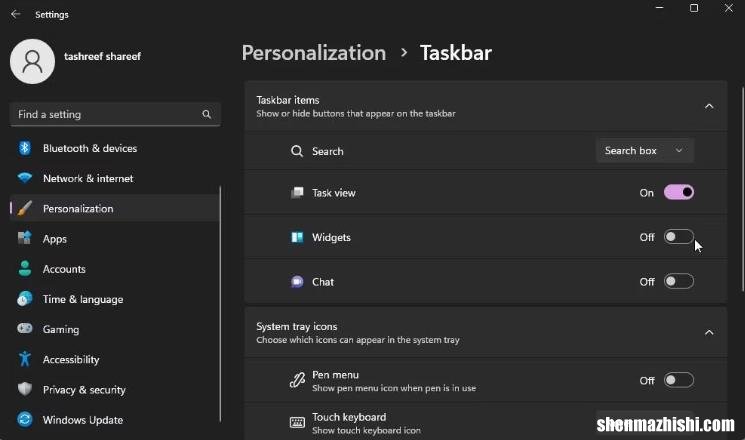Click the 'System tray icons' heading text
Viewport: 745px width, 440px height.
[296, 326]
